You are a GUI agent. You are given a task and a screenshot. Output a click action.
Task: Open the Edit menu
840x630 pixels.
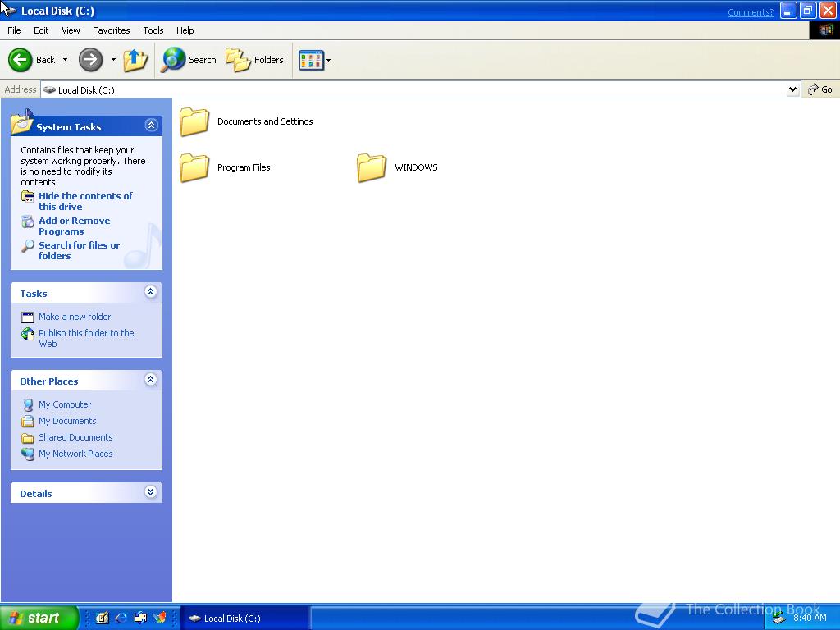(41, 30)
